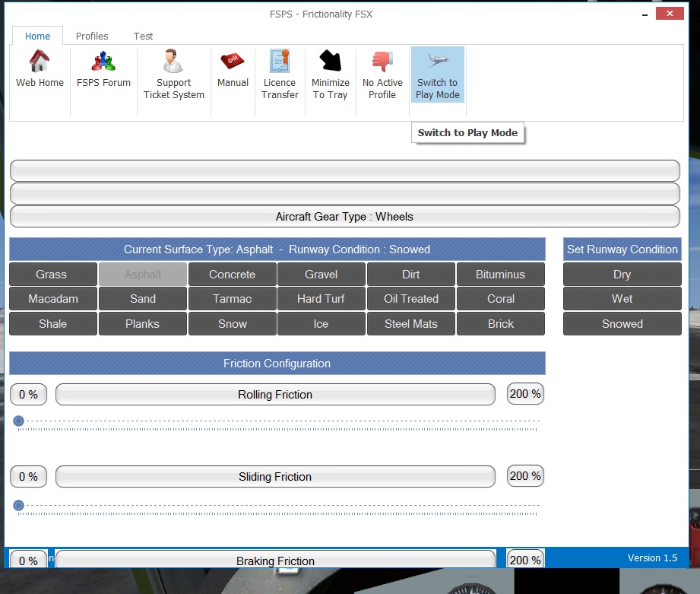The width and height of the screenshot is (700, 594).
Task: Pick the Snow surface
Action: 232,324
